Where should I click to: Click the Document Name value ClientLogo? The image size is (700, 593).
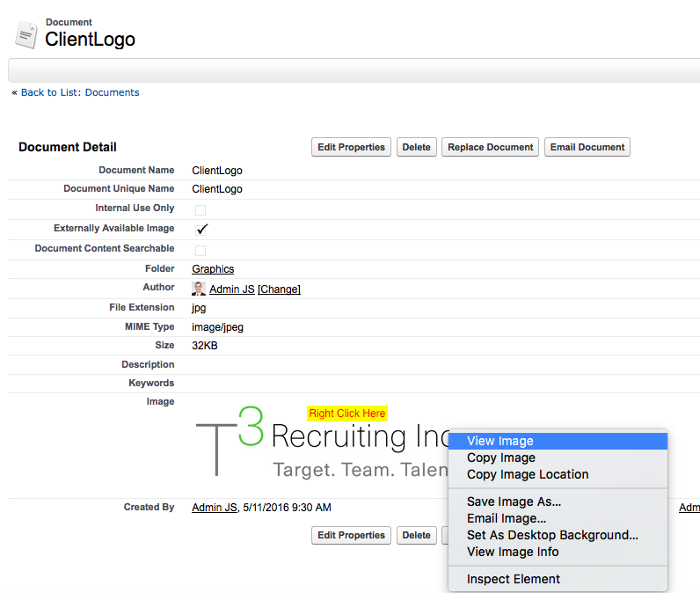click(217, 171)
